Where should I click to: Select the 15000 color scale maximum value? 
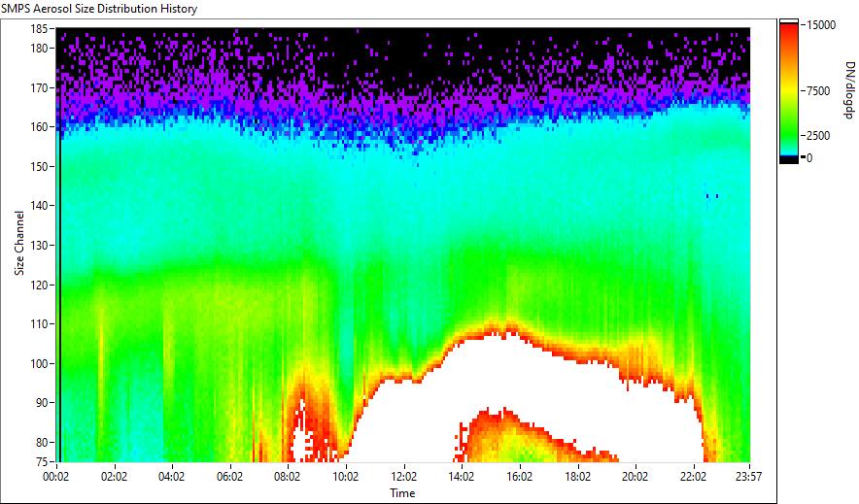pyautogui.click(x=821, y=25)
